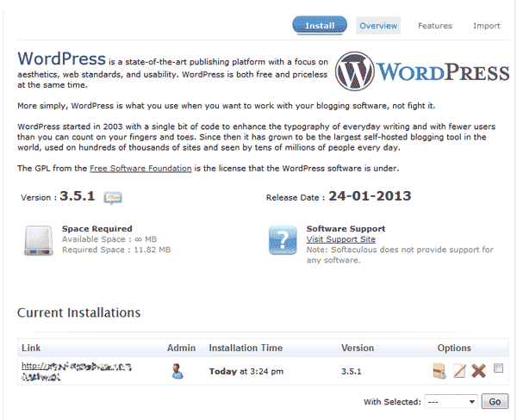Click the edit pencil icon in Options
Screen dimensions: 517x420
click(459, 371)
